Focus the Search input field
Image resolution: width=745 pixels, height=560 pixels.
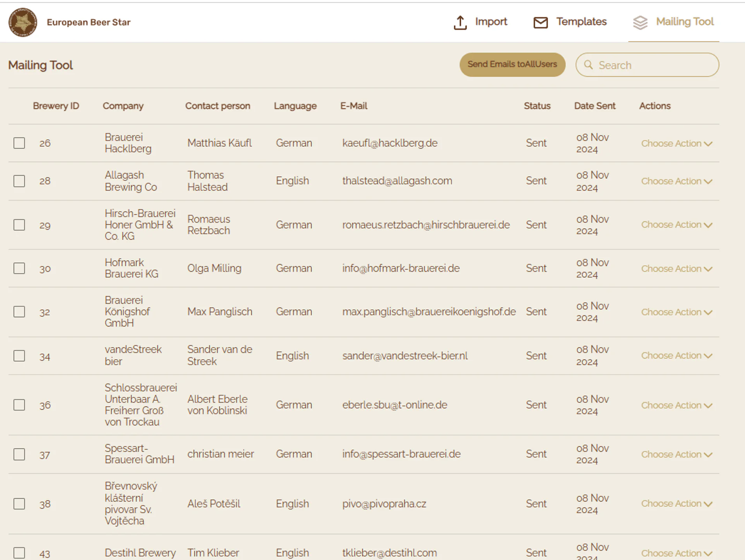pos(647,65)
